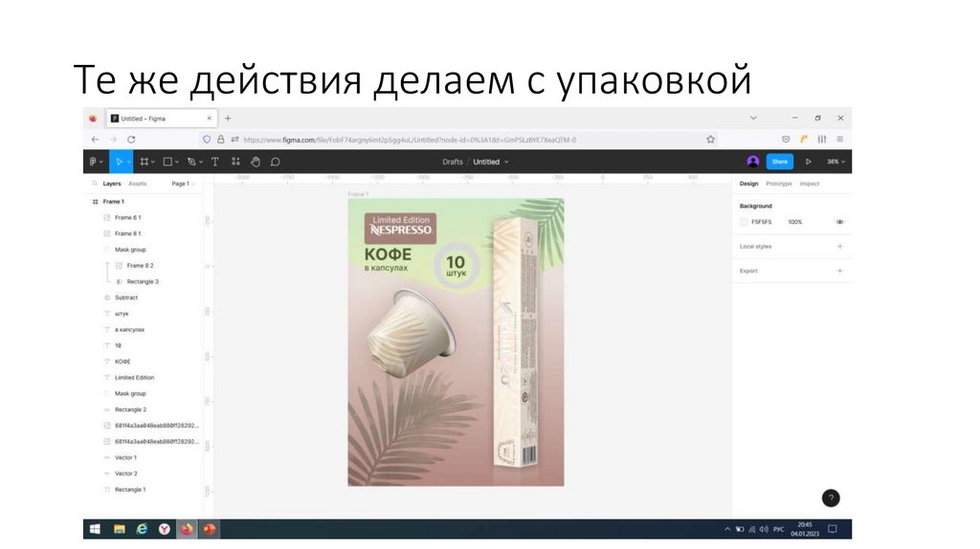Select the Text tool
Image resolution: width=980 pixels, height=549 pixels.
215,161
